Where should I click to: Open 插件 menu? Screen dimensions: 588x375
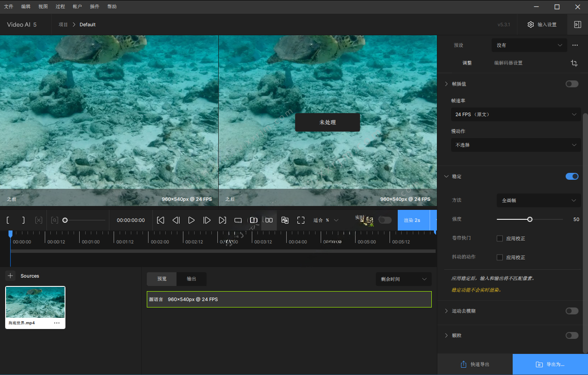(95, 6)
